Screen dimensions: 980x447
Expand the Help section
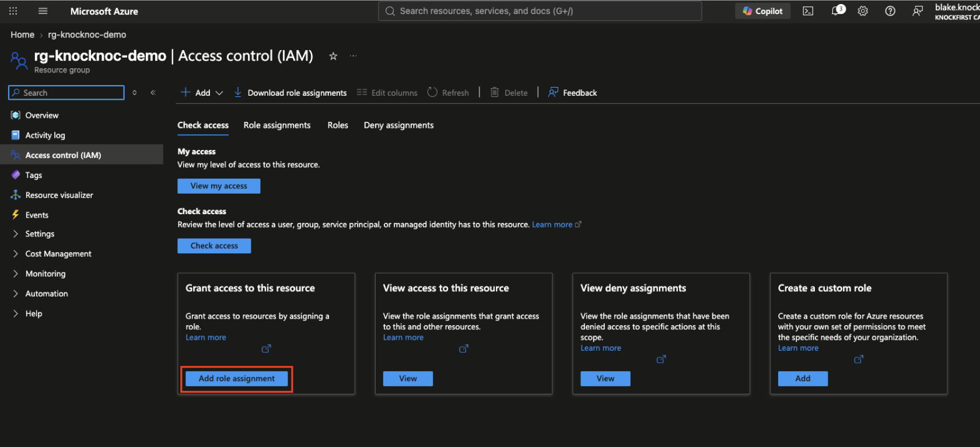pyautogui.click(x=16, y=313)
